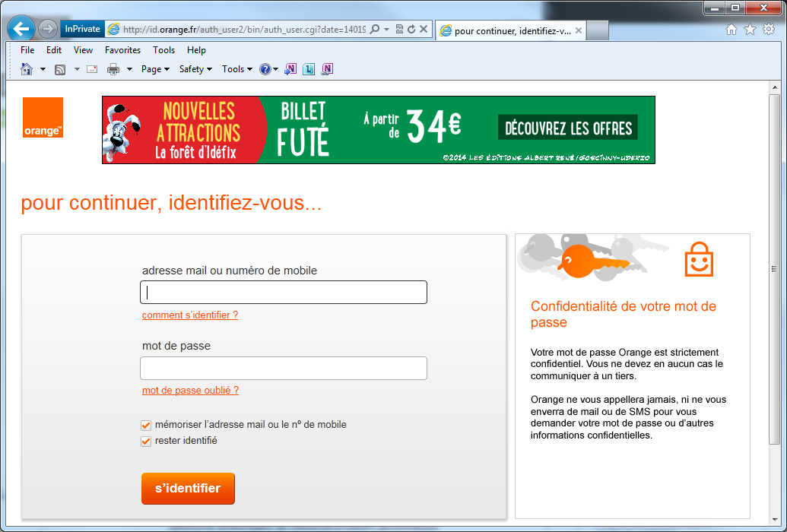This screenshot has width=787, height=532.
Task: Open a new blank tab
Action: coord(597,30)
